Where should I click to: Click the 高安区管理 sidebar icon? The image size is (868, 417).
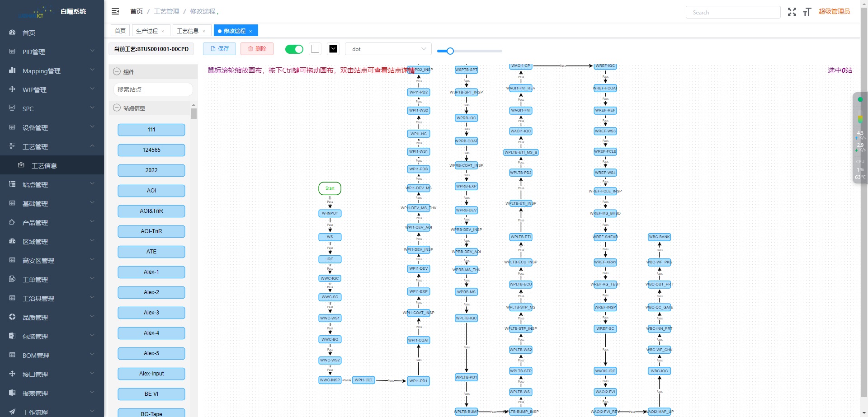(x=12, y=260)
